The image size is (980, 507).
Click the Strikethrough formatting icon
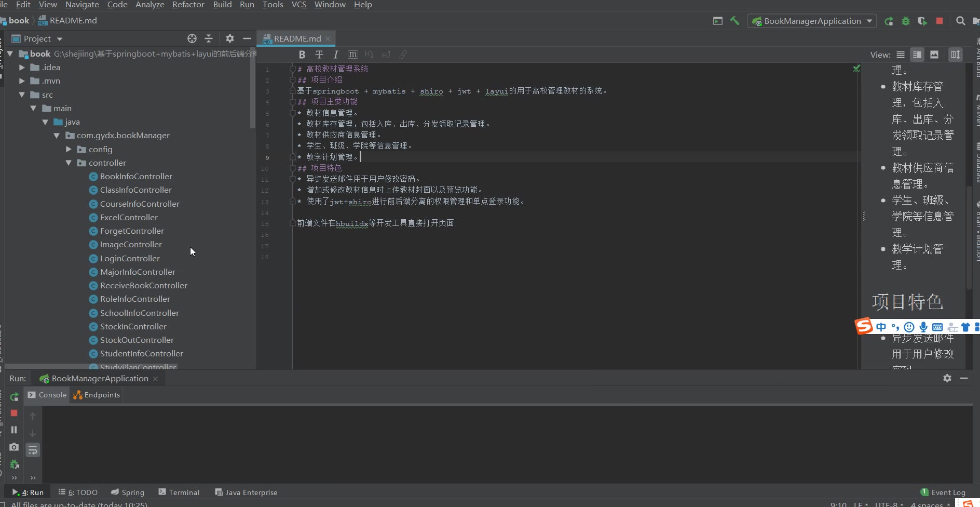click(x=319, y=55)
